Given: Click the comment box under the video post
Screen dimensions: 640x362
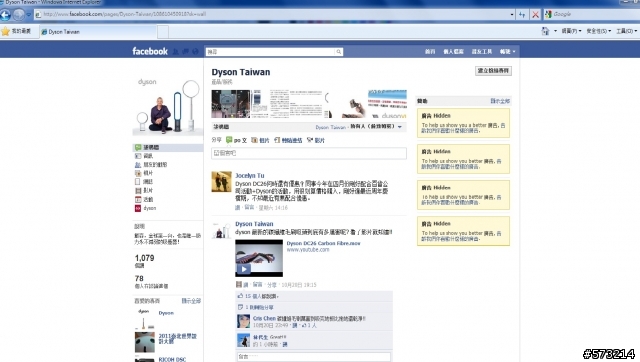Looking at the screenshot, I should pyautogui.click(x=313, y=356).
